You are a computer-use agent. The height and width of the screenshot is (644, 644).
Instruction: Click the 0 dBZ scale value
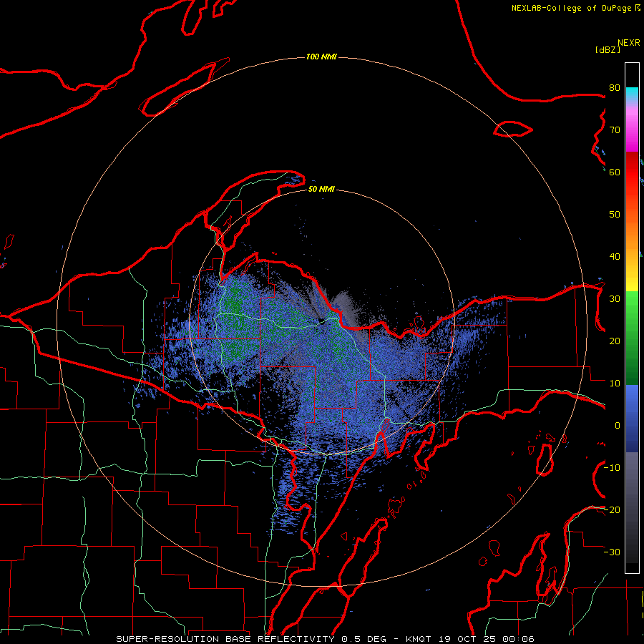[618, 426]
